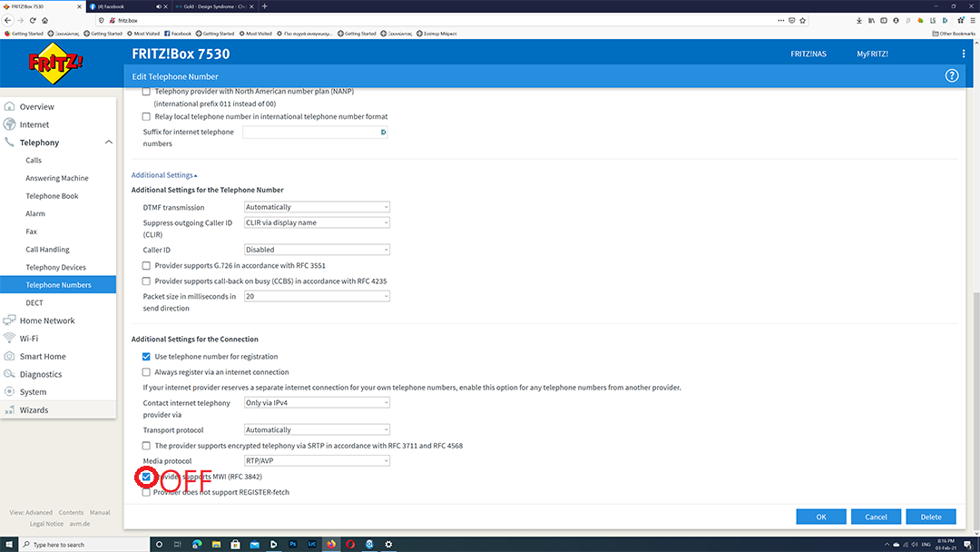Open Lightroom Classic from the taskbar
The width and height of the screenshot is (980, 552).
coord(312,544)
